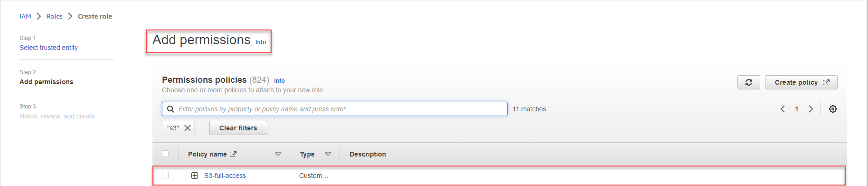868x186 pixels.
Task: Click external link icon on Create policy
Action: [826, 82]
